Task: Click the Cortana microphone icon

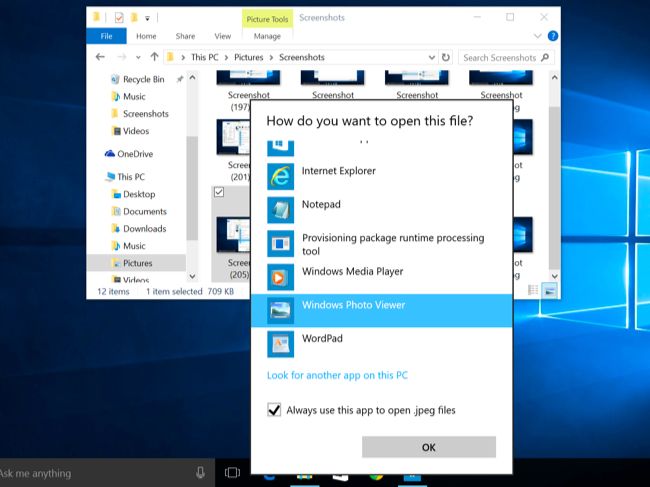Action: (x=201, y=472)
